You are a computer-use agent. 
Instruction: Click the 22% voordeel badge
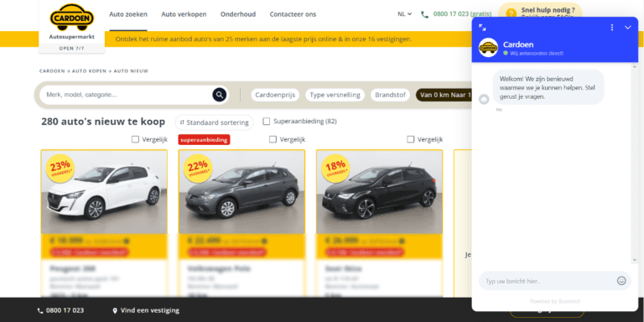point(198,169)
